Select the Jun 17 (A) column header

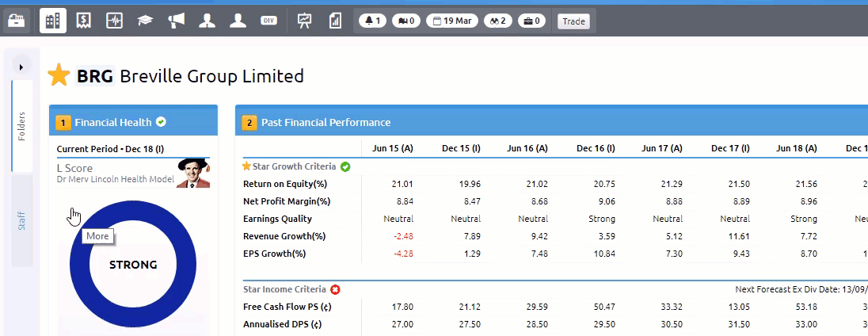661,148
